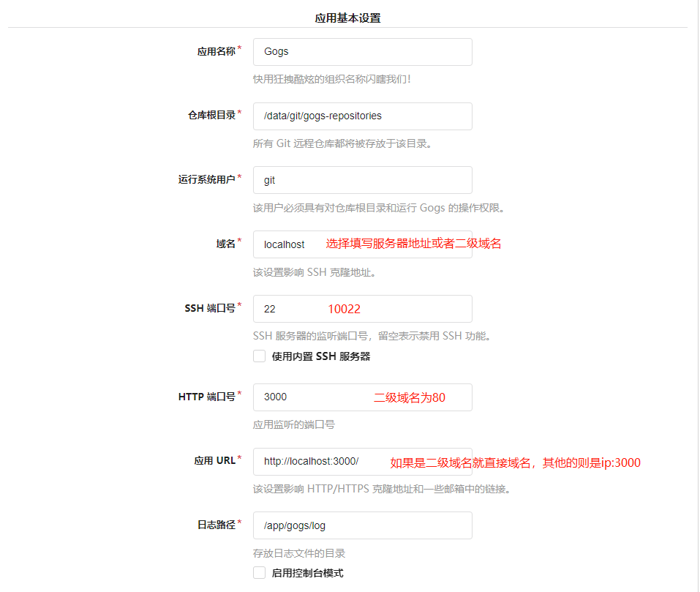Click the hint about 运行 Gogs 的操作权限
This screenshot has height=592, width=700.
tap(379, 208)
